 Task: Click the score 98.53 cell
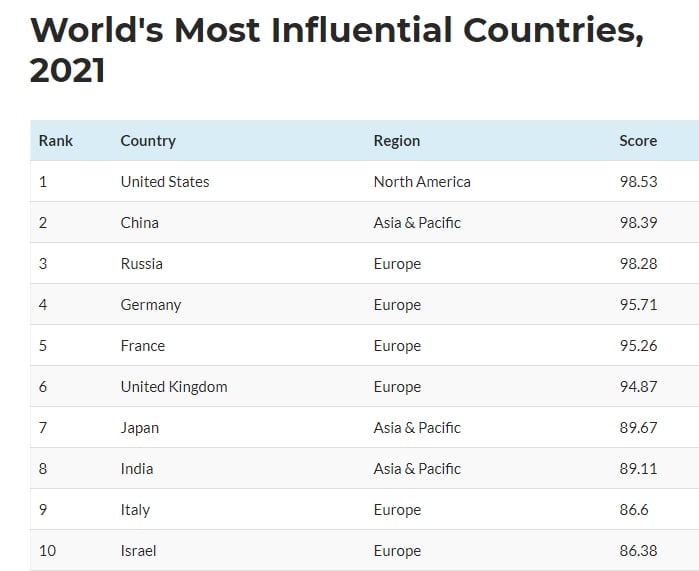(638, 182)
